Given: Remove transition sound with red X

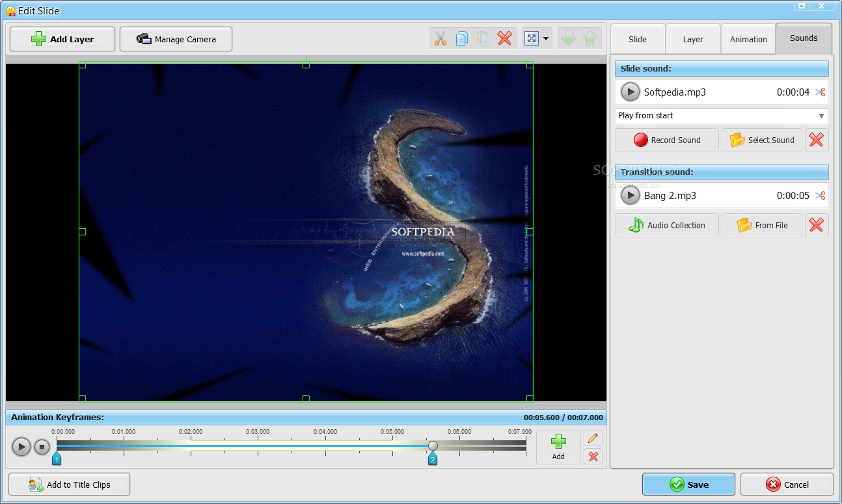Looking at the screenshot, I should [x=817, y=225].
